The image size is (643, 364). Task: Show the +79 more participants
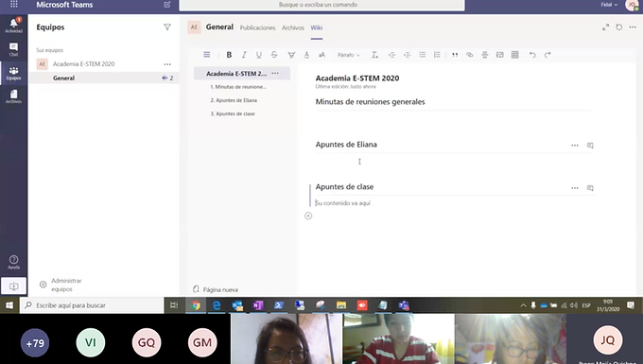click(35, 342)
